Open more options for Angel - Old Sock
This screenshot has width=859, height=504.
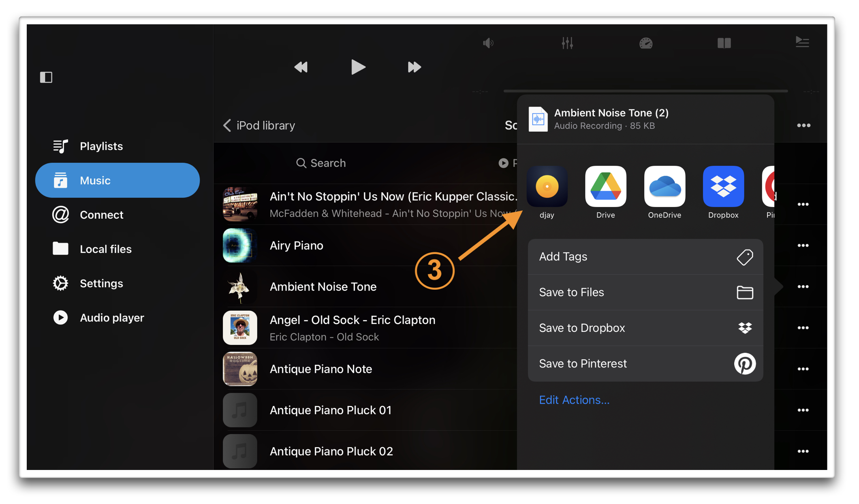pyautogui.click(x=803, y=328)
